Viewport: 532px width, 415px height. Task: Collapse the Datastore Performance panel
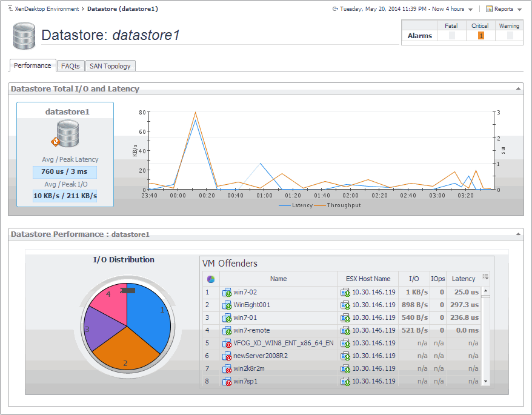click(518, 234)
